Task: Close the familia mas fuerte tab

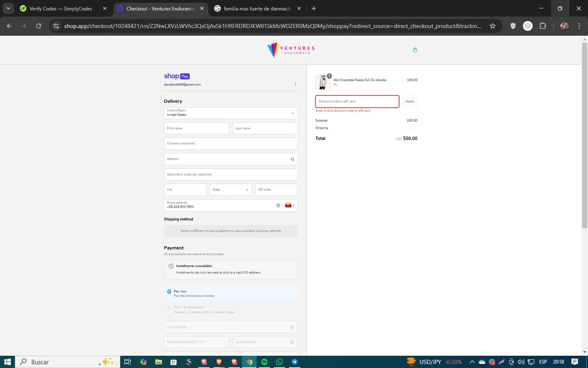Action: point(299,8)
